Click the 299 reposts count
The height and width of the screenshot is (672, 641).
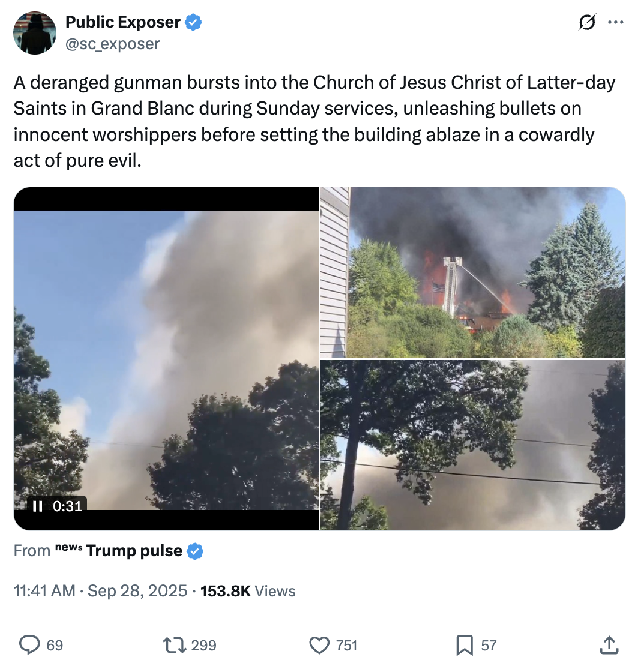[x=203, y=646]
